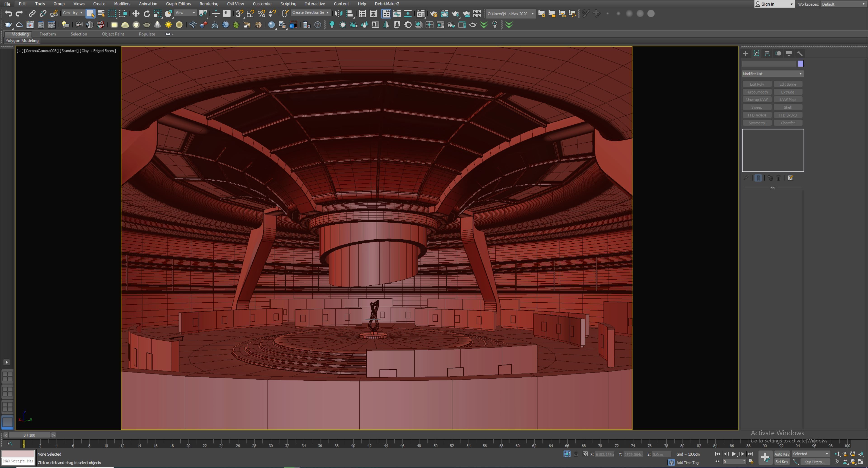
Task: Toggle Angle Snap on the toolbar
Action: [250, 14]
